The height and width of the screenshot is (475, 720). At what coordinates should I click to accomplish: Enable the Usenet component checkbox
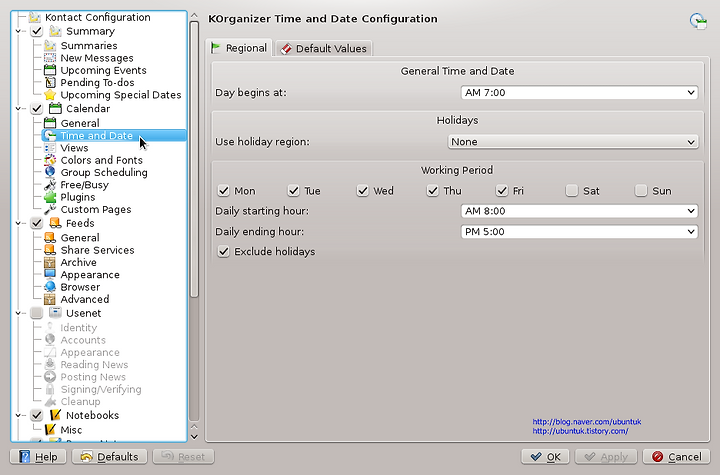(x=37, y=313)
